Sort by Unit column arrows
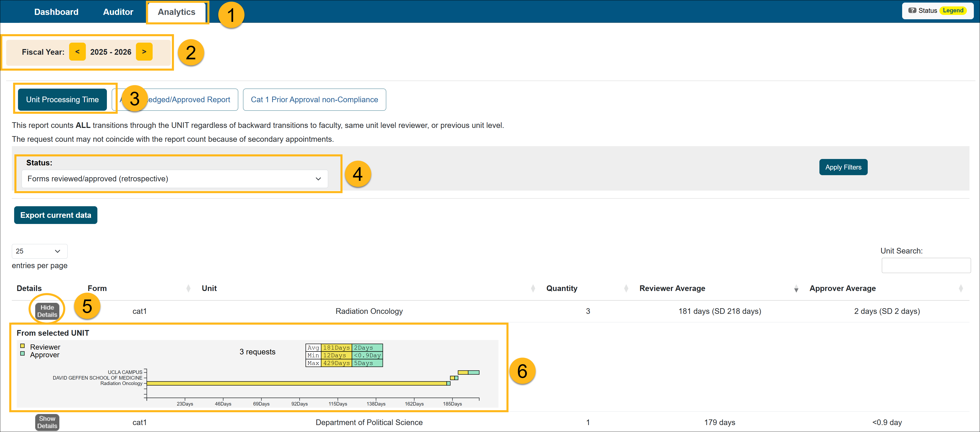The image size is (980, 432). point(533,289)
